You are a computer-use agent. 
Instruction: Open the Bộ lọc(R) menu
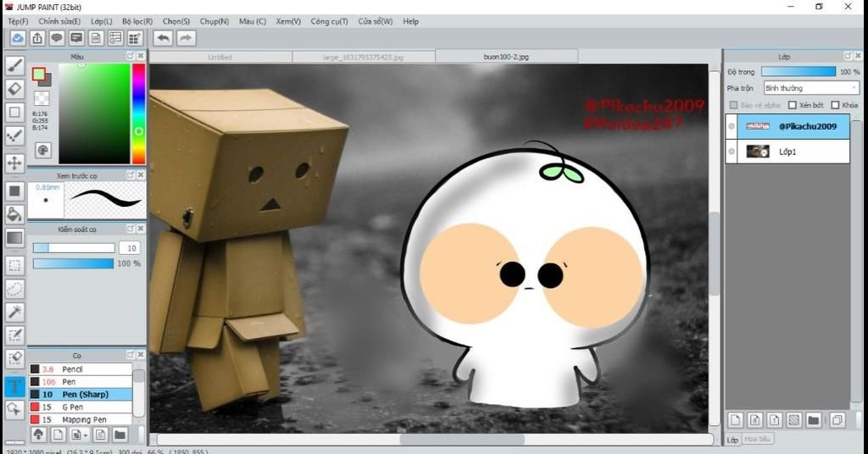[137, 21]
